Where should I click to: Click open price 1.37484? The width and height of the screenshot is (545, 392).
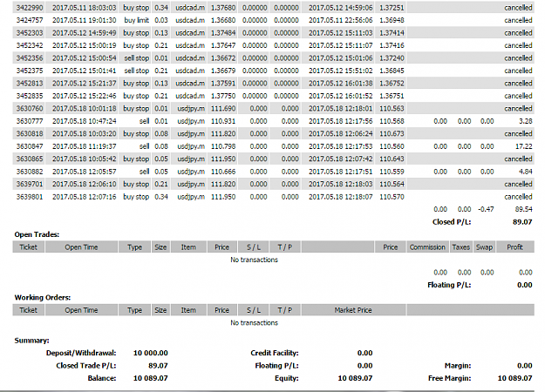[x=223, y=33]
